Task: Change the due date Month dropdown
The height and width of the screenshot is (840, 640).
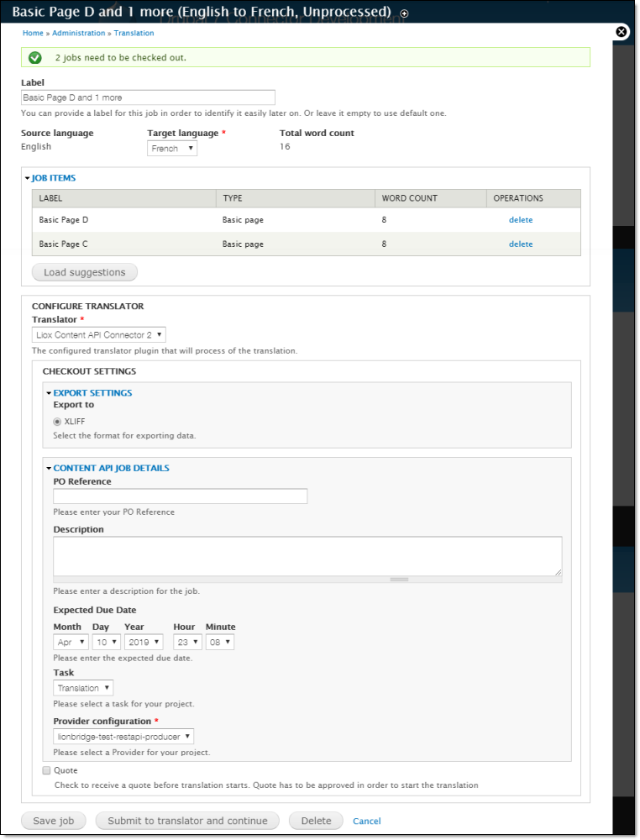Action: [71, 642]
